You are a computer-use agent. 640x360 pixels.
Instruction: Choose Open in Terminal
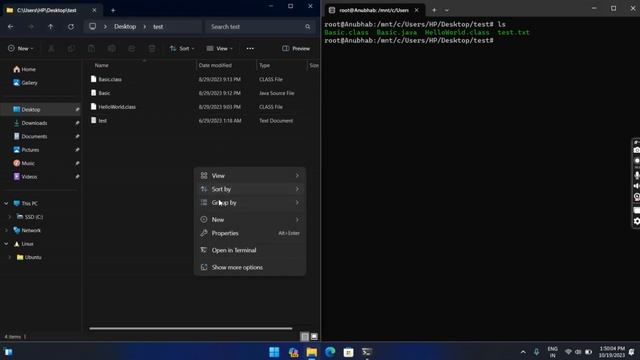(x=250, y=250)
